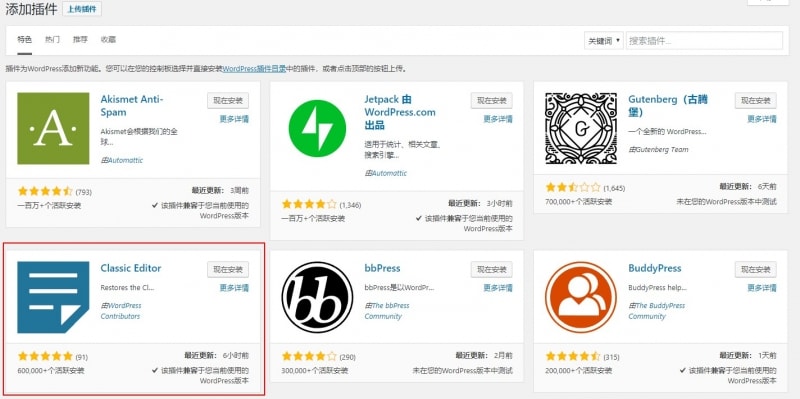Open 更多详情 for bbPress

pos(498,288)
